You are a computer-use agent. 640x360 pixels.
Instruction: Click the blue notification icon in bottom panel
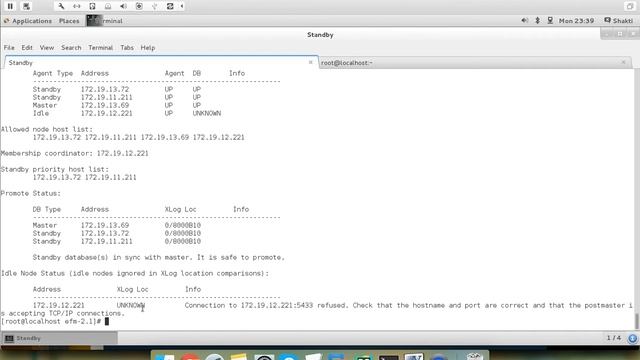point(633,338)
